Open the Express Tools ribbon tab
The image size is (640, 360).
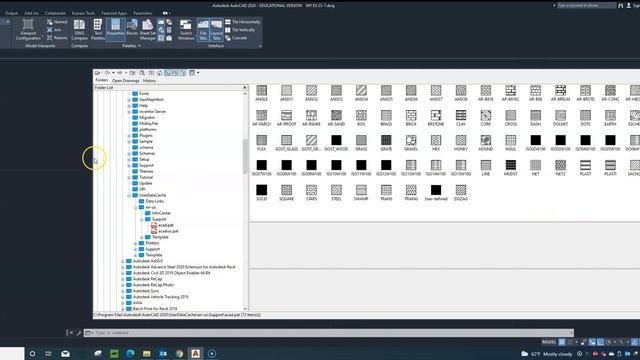[x=83, y=13]
